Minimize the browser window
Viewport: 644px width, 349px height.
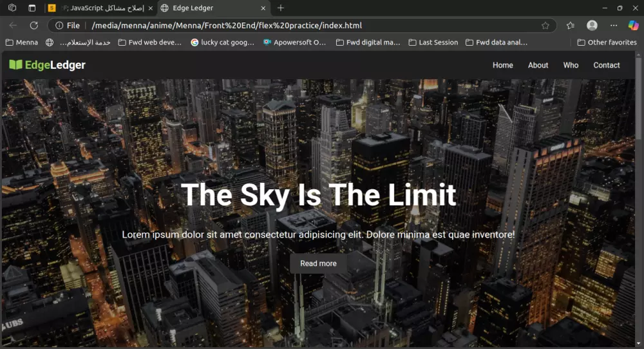point(605,8)
